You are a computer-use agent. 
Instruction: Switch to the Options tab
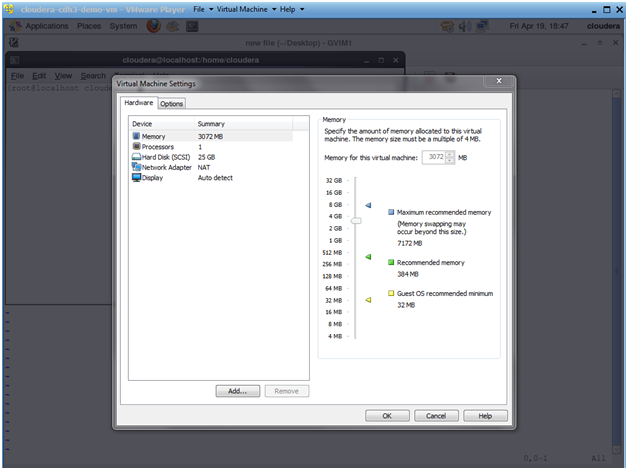pyautogui.click(x=171, y=104)
